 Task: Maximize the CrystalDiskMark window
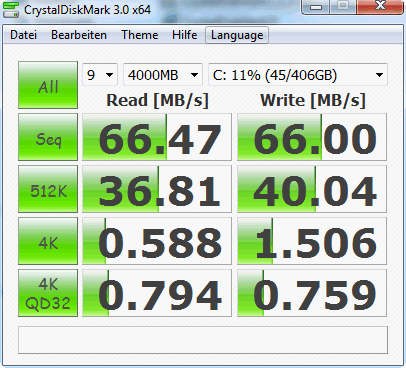tap(343, 7)
